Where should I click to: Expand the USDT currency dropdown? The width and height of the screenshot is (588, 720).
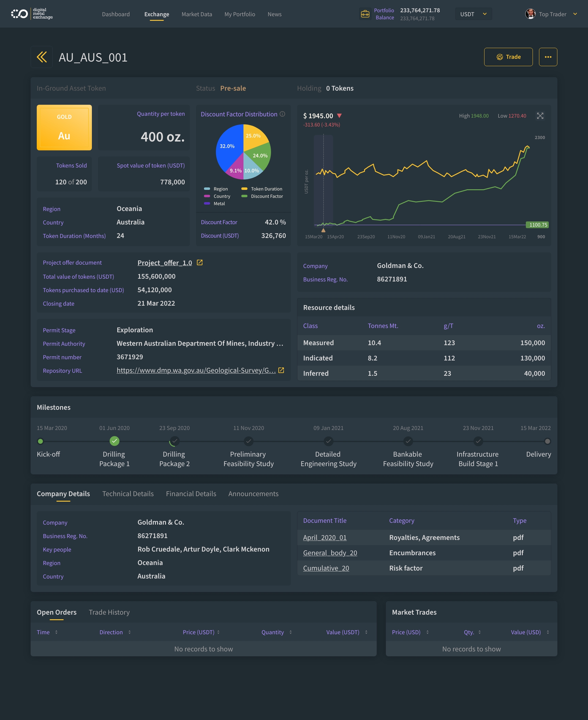[473, 14]
